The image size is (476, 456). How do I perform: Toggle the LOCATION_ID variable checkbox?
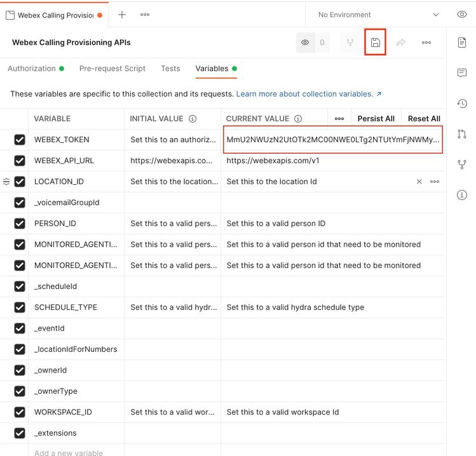tap(20, 182)
